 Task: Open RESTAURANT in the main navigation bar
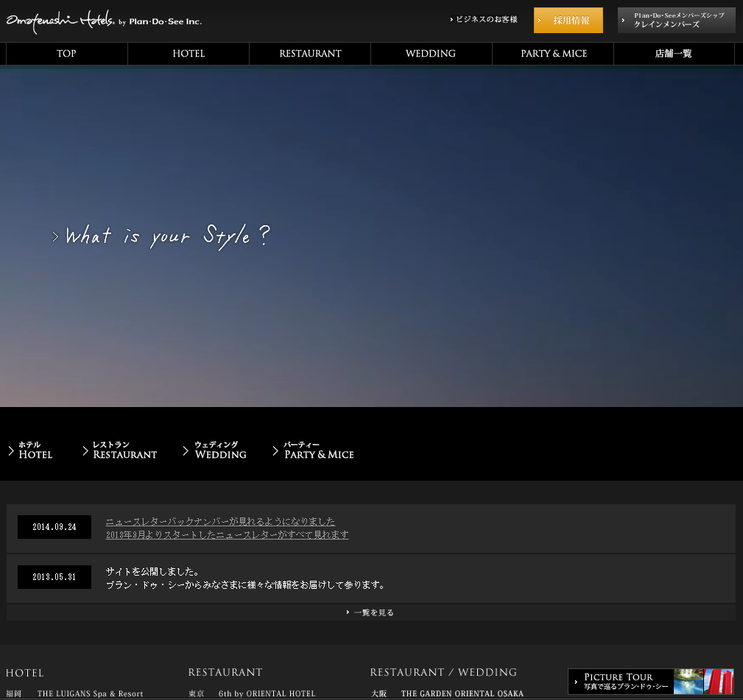pyautogui.click(x=310, y=54)
